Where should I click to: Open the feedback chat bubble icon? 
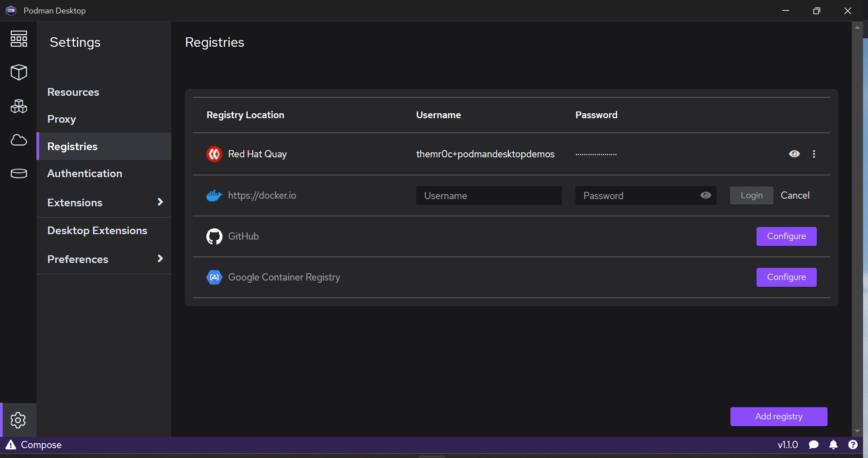pyautogui.click(x=813, y=445)
